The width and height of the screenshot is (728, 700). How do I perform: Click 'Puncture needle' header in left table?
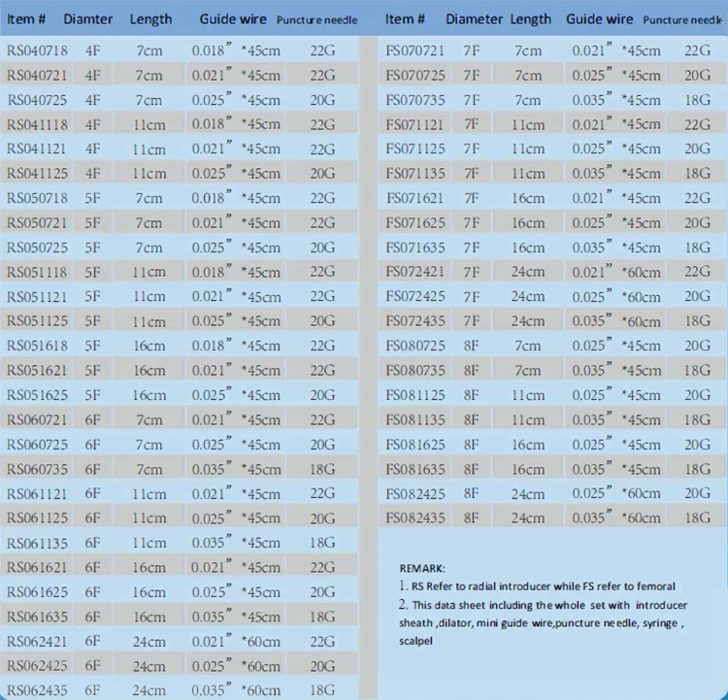[x=316, y=19]
